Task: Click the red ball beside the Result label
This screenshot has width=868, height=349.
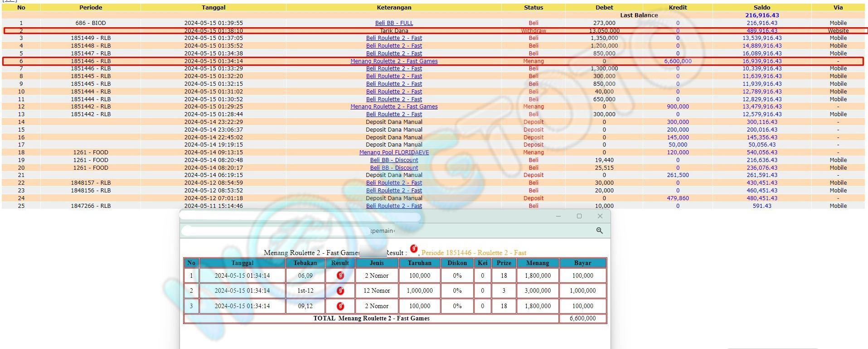Action: (413, 249)
